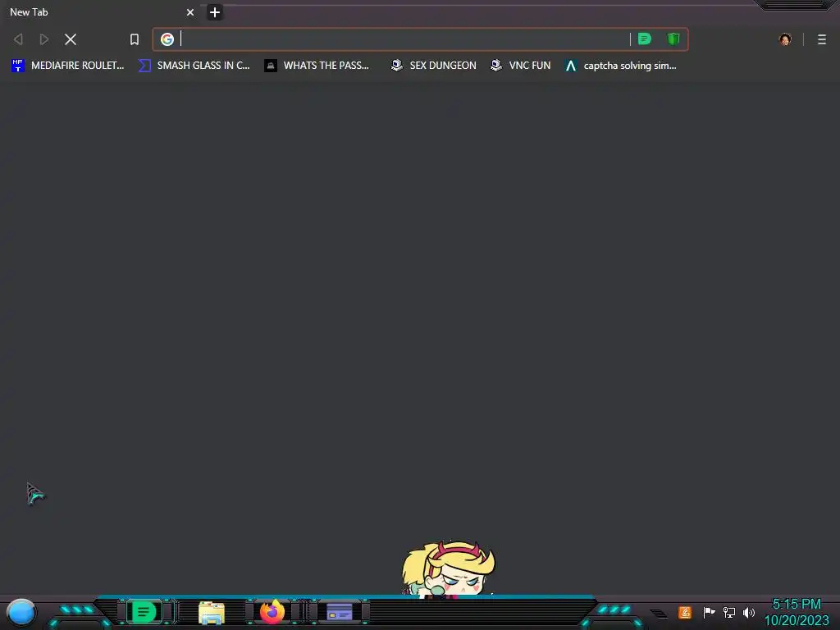
Task: Click the clock showing 5:15 PM
Action: 797,605
